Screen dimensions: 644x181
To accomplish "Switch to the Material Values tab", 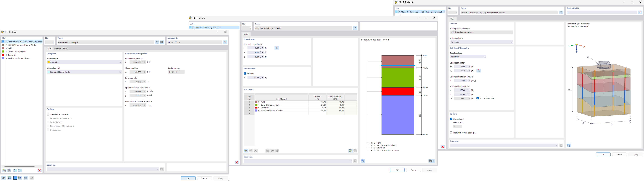I will (x=61, y=49).
